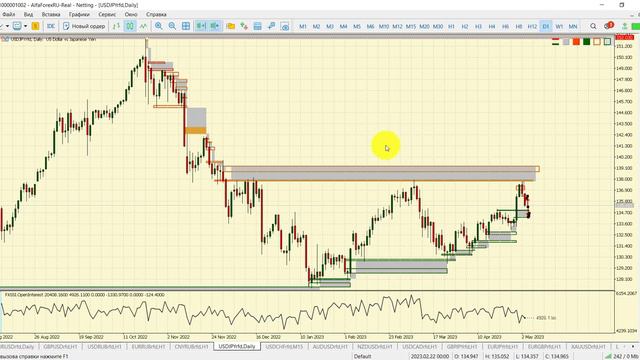Expand the chart template dropdown arrow
Image resolution: width=640 pixels, height=360 pixels.
pyautogui.click(x=25, y=26)
